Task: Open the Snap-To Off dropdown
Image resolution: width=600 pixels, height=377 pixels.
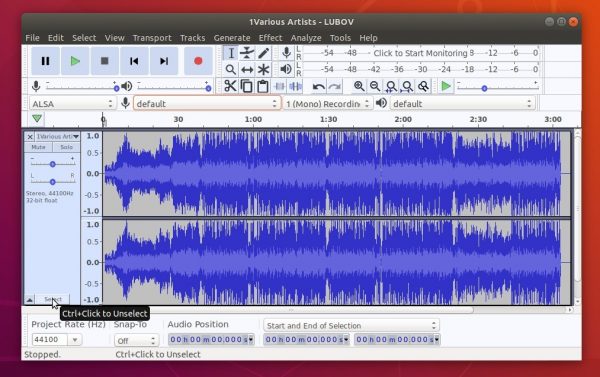Action: (x=136, y=340)
